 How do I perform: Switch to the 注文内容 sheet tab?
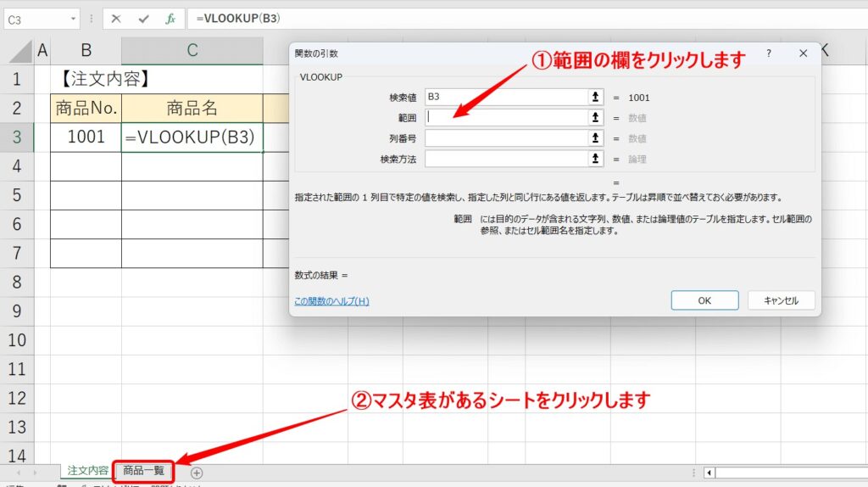[87, 471]
